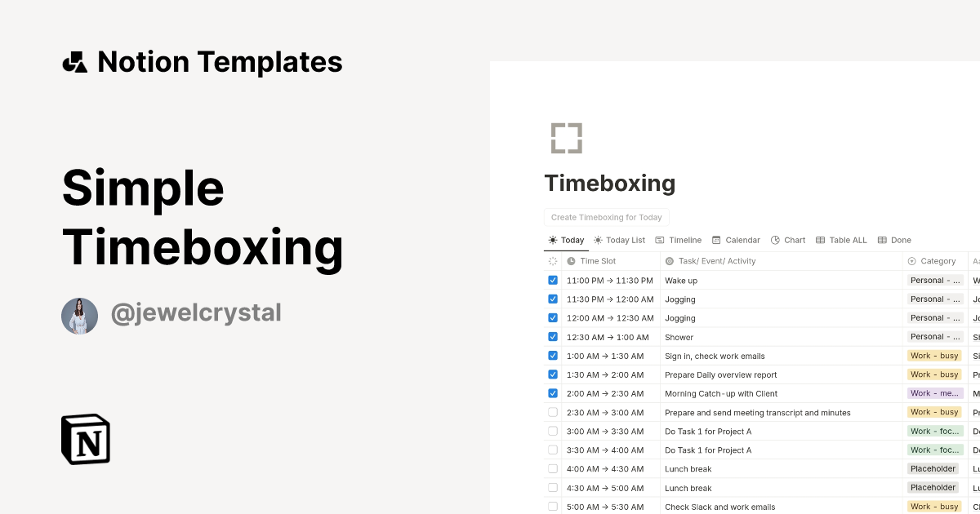This screenshot has height=514, width=980.
Task: Click the Notion N logo bottom left
Action: point(87,439)
